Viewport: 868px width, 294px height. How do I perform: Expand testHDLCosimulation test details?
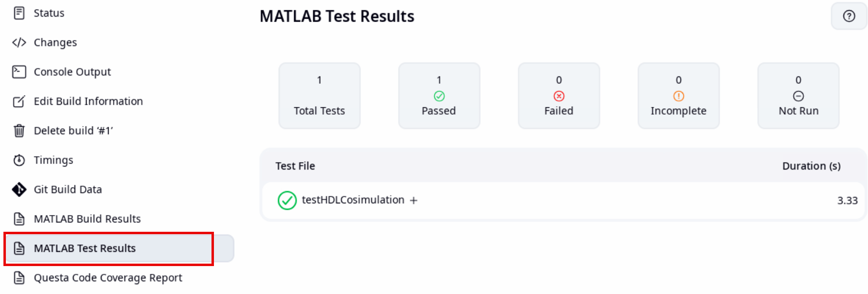pos(414,200)
